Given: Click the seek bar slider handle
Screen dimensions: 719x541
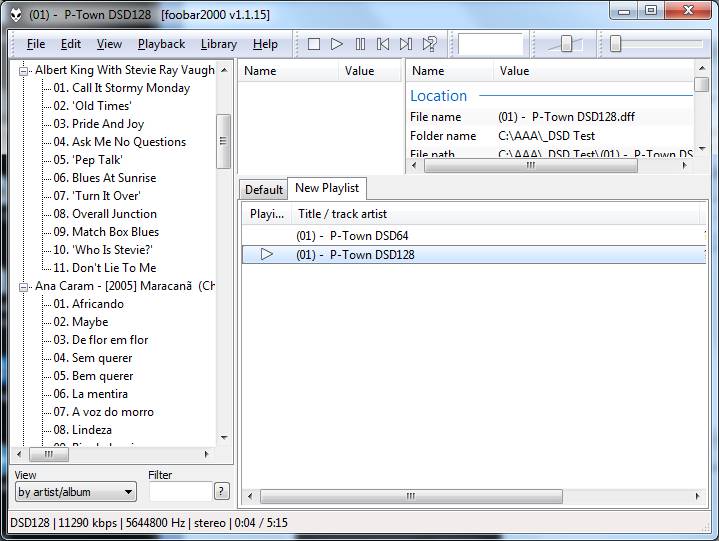Looking at the screenshot, I should [615, 44].
